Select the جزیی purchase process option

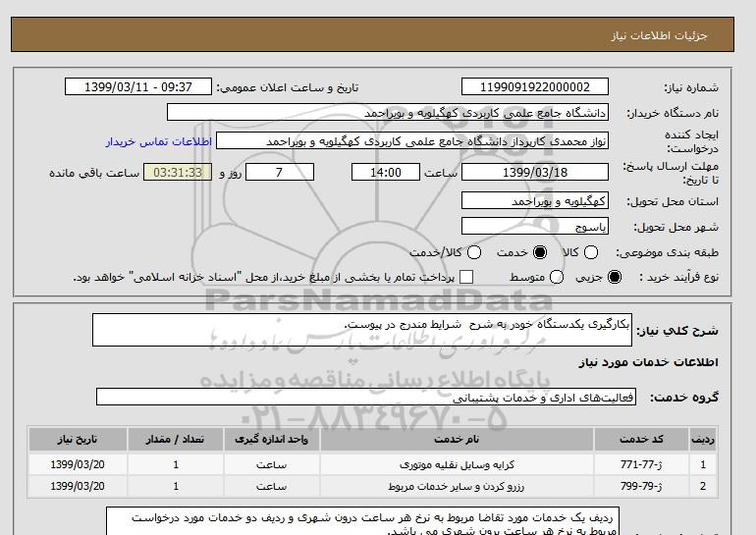pos(615,277)
